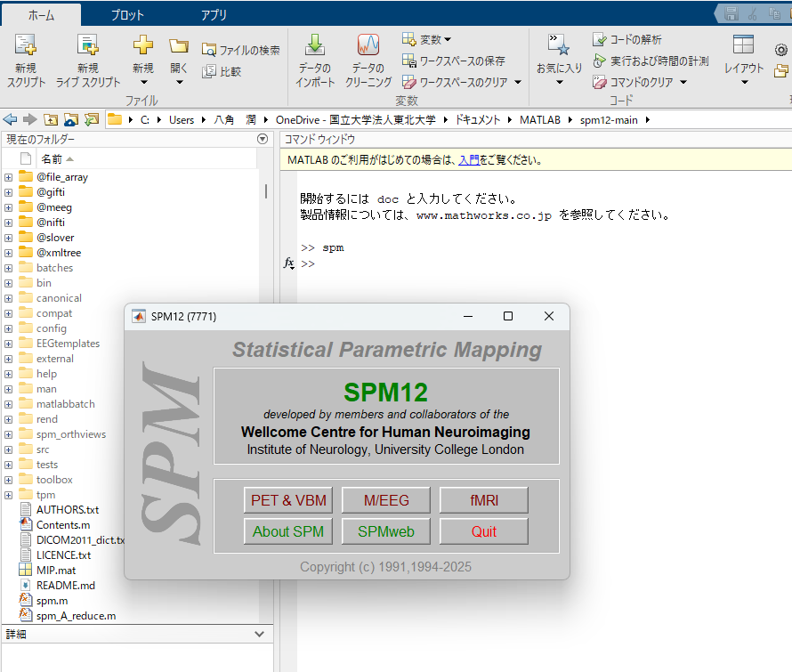Expand the 詳細 (Details) panel chevron
The image size is (792, 672).
click(259, 635)
